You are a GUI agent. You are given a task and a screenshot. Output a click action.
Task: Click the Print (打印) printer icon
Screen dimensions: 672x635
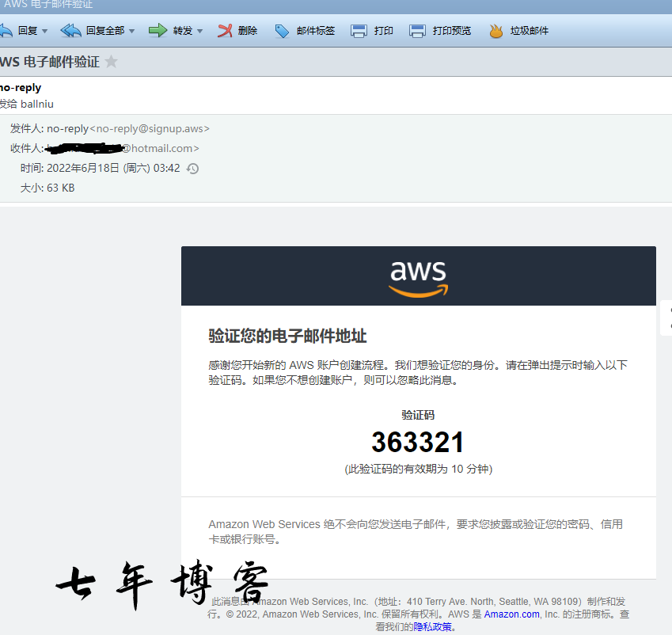[359, 31]
